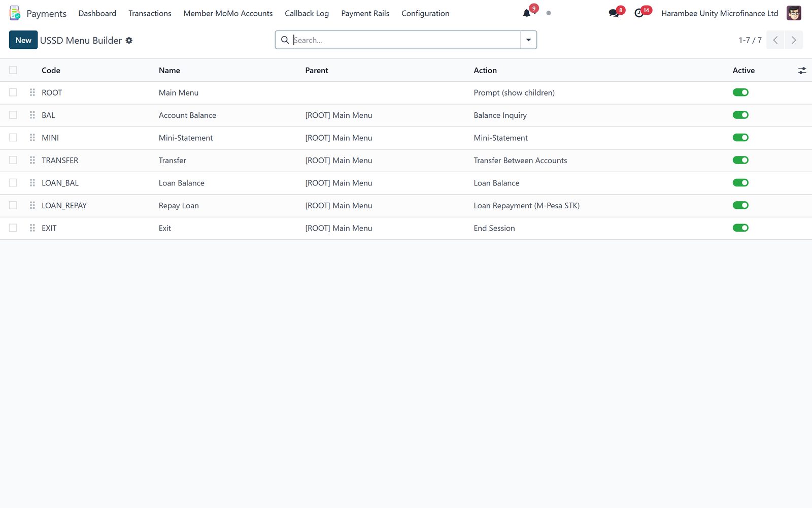Click the New button

coord(23,40)
